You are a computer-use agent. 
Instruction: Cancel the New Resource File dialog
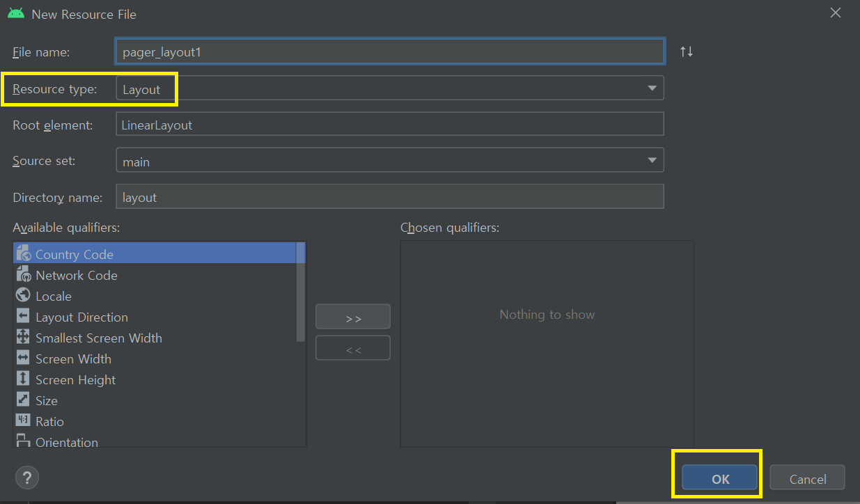(807, 478)
